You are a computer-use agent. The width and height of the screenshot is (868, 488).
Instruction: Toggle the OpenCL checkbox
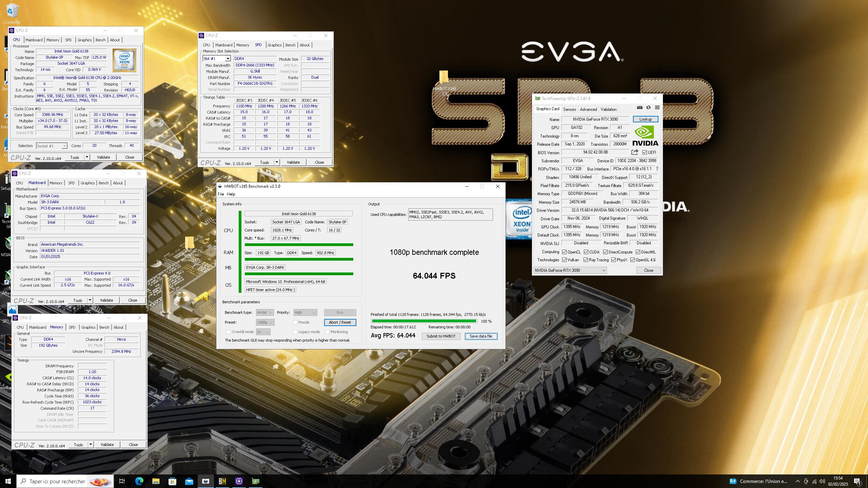pos(564,252)
